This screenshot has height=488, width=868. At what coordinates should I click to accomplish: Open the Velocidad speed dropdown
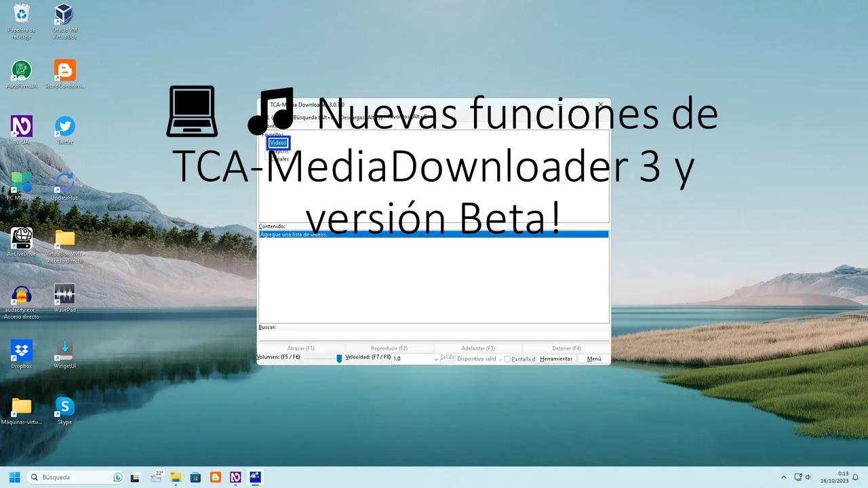point(437,359)
